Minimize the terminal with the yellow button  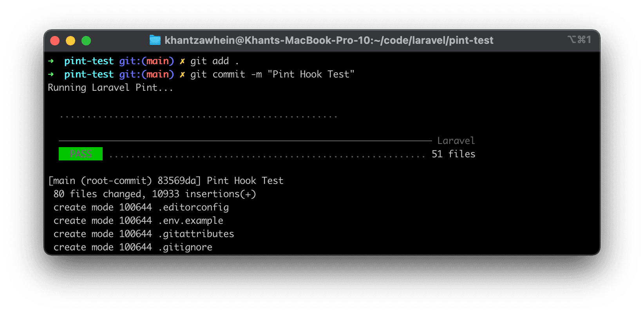tap(71, 41)
